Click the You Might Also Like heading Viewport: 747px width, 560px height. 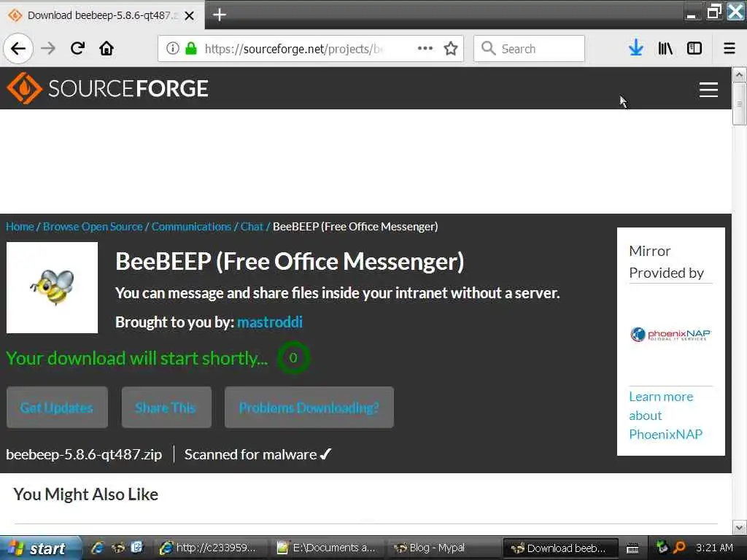point(86,494)
